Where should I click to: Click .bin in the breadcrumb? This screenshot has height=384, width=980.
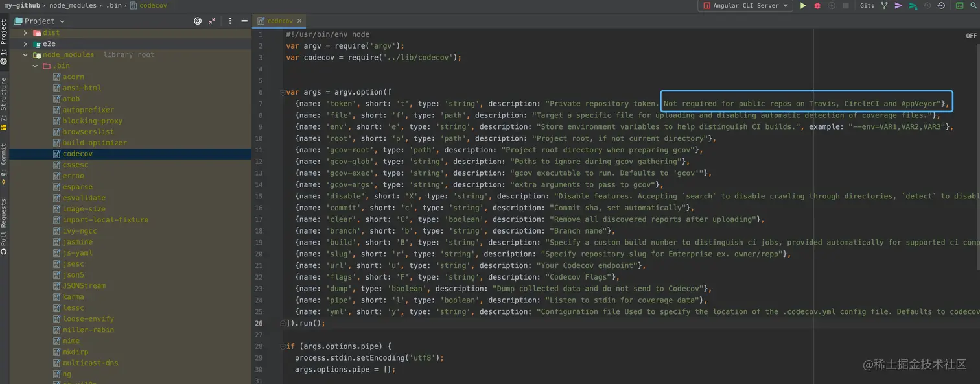(113, 5)
